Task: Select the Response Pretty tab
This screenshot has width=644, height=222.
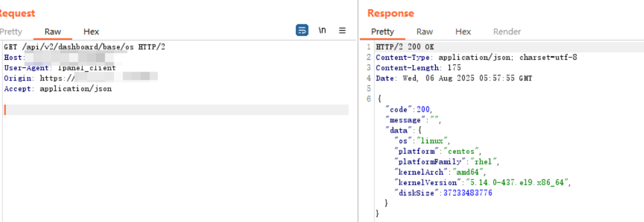Action: tap(383, 31)
